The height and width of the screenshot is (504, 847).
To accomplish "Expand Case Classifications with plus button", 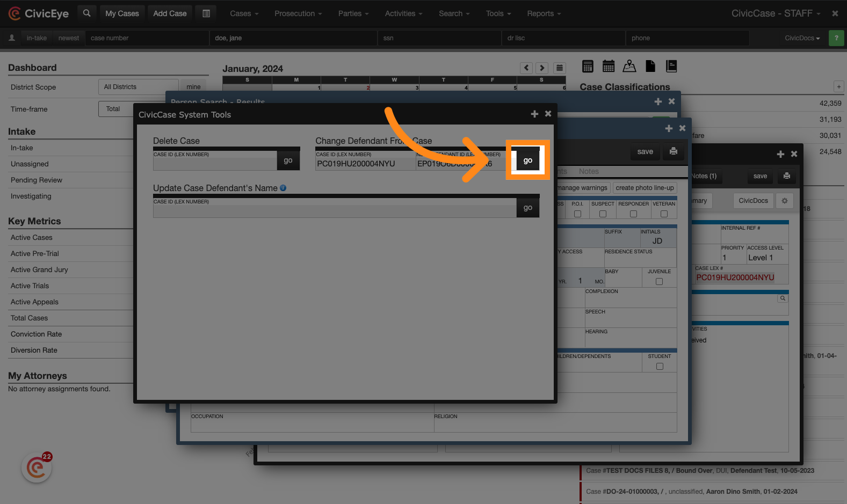I will click(839, 86).
